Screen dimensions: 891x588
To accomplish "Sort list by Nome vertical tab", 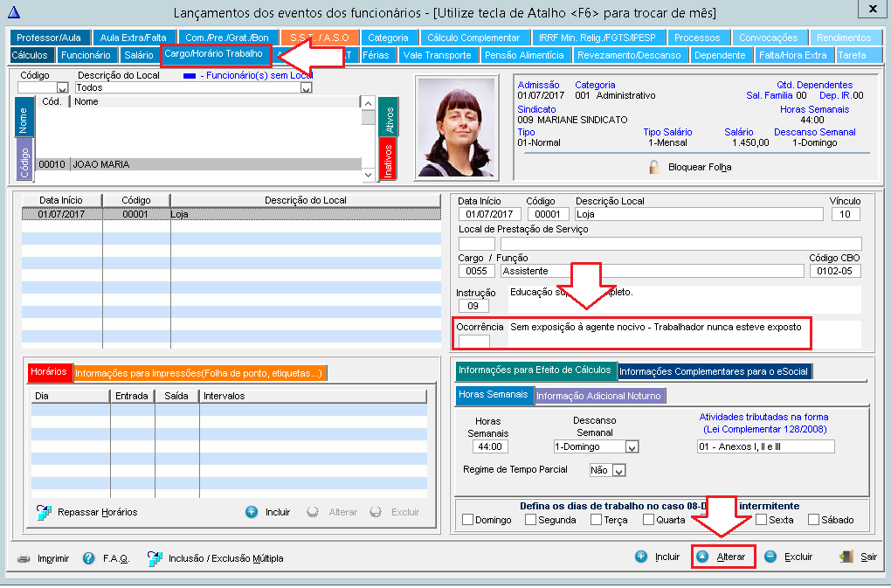I will click(24, 117).
